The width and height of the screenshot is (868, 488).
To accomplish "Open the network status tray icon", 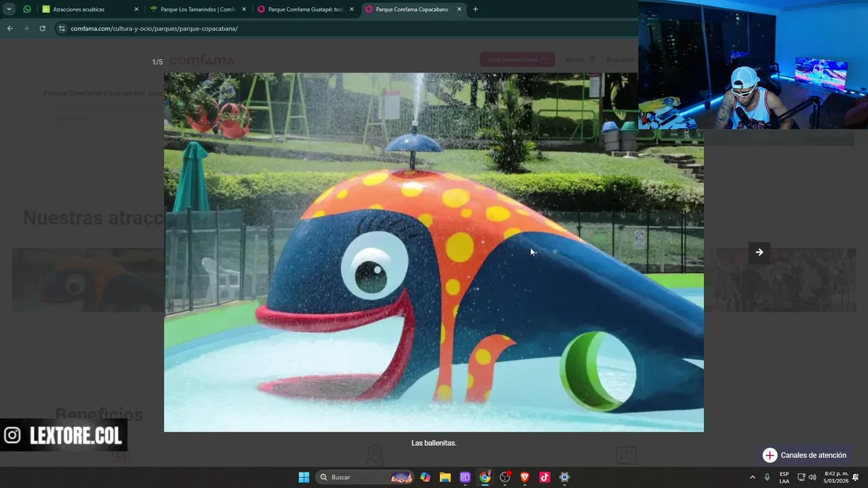I will point(801,477).
